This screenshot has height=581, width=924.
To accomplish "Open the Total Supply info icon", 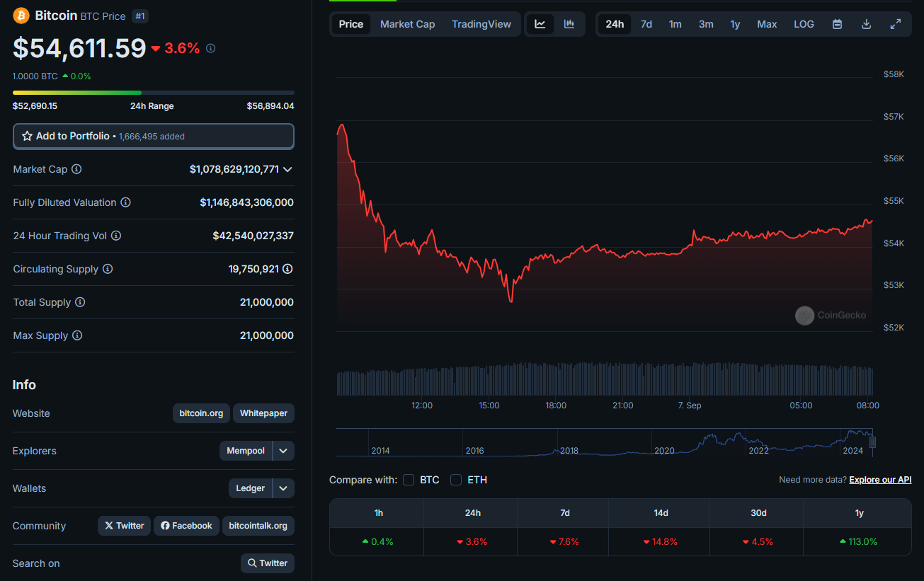I will [x=80, y=302].
